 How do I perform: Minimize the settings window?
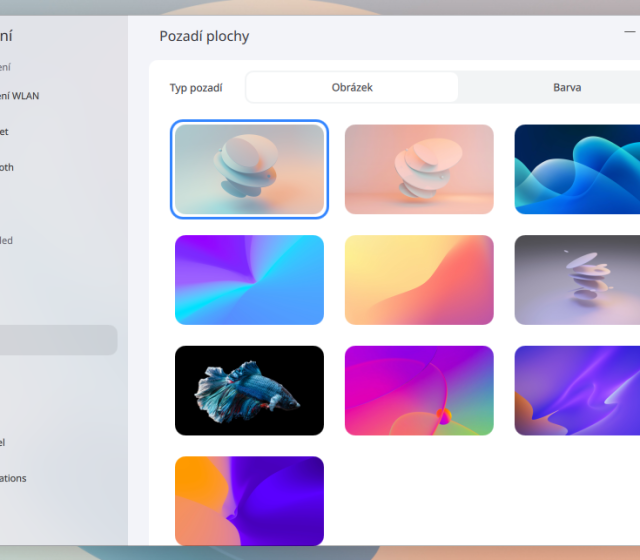pyautogui.click(x=630, y=33)
